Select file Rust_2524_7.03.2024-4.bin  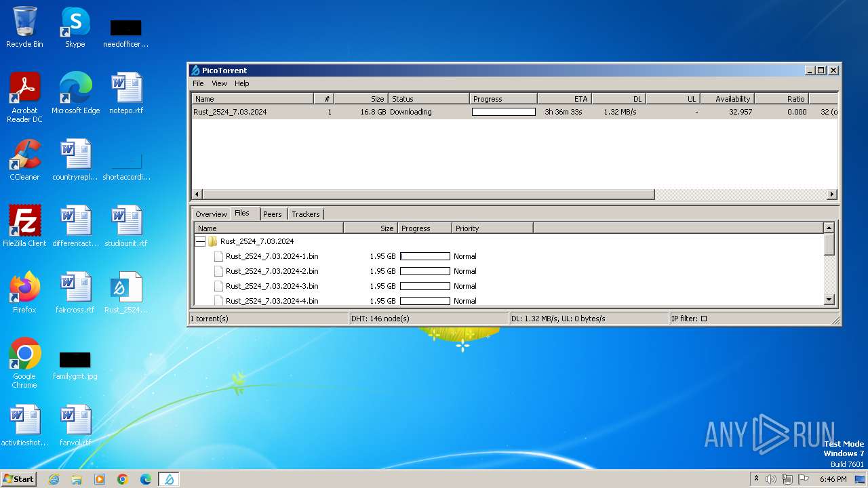coord(272,301)
